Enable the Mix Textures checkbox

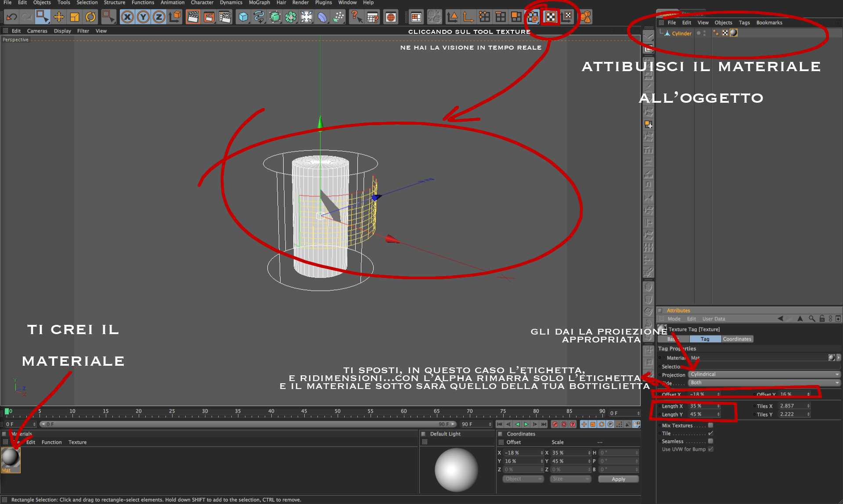click(x=710, y=425)
